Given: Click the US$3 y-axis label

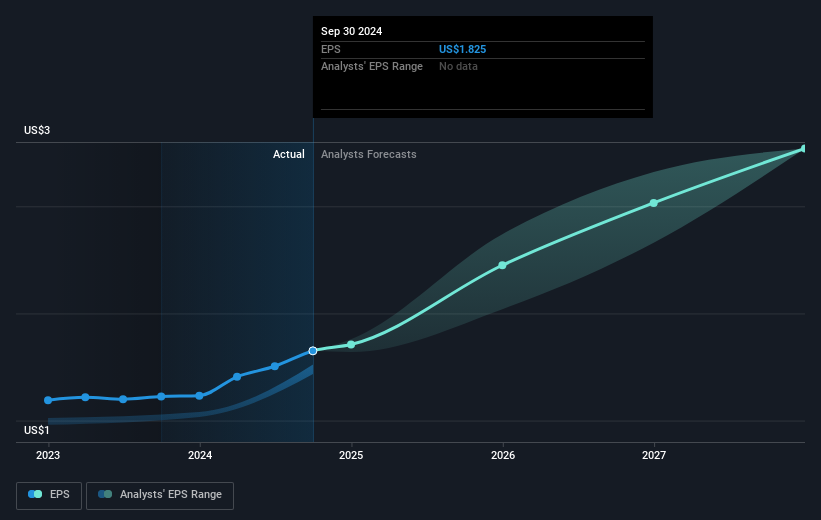Looking at the screenshot, I should click(37, 130).
